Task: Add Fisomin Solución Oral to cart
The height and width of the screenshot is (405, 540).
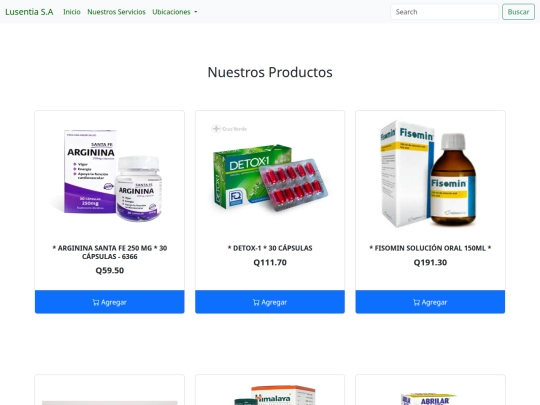Action: pos(430,302)
